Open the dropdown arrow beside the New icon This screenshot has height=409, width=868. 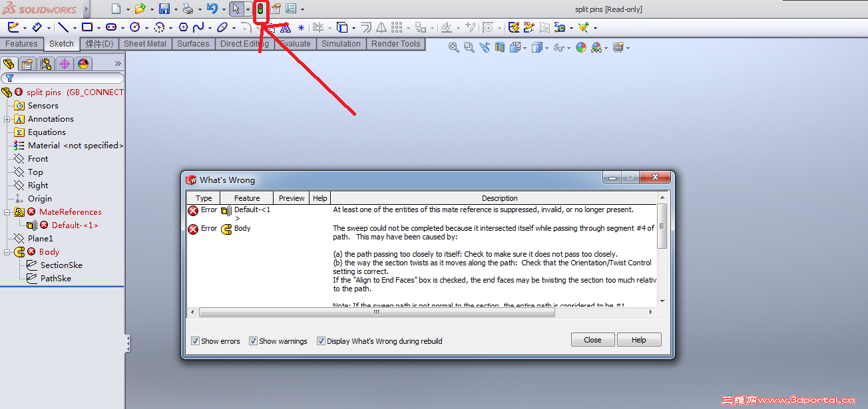pyautogui.click(x=128, y=10)
